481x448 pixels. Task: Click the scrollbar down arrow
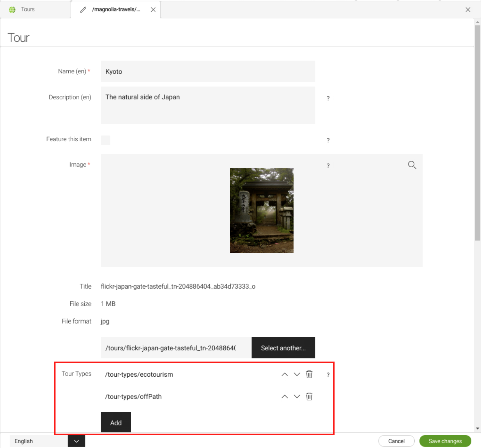point(477,429)
